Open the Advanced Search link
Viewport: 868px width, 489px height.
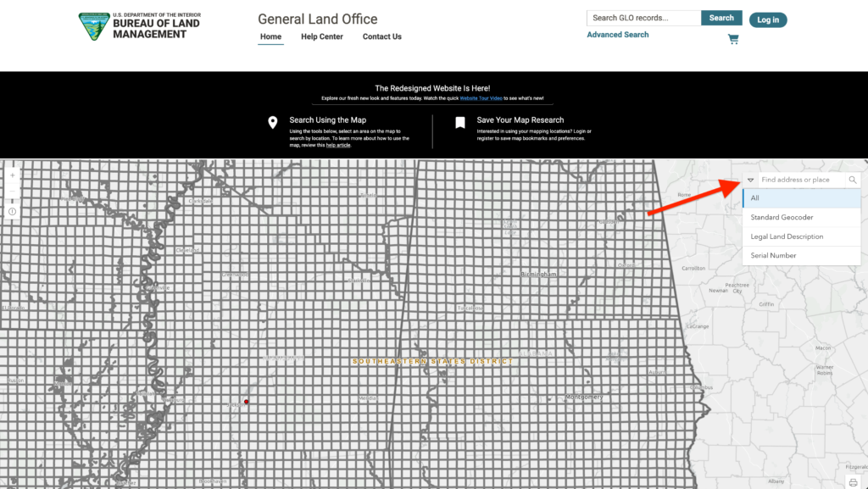pyautogui.click(x=618, y=34)
